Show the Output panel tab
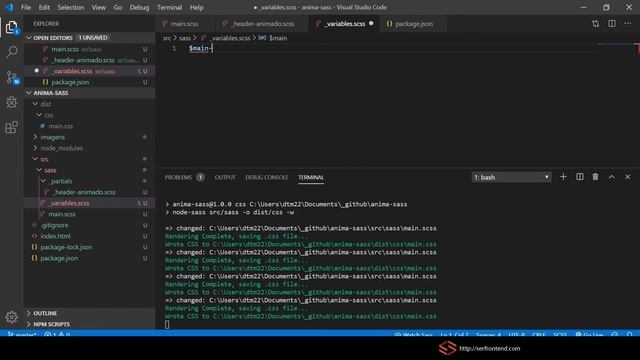The height and width of the screenshot is (360, 640). pos(225,177)
